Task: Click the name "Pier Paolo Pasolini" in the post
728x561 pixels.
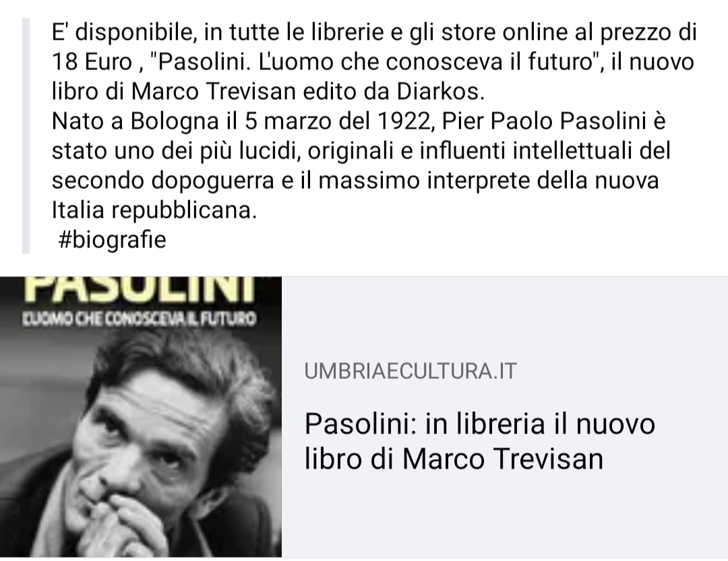Action: [544, 121]
